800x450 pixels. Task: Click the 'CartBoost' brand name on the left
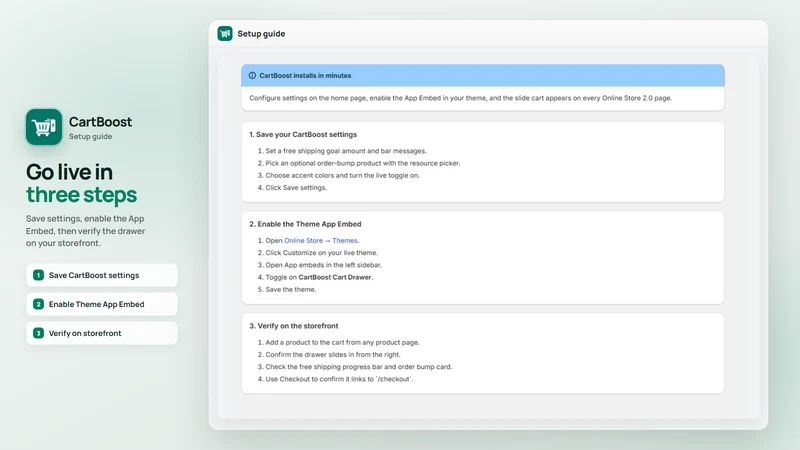[x=100, y=121]
